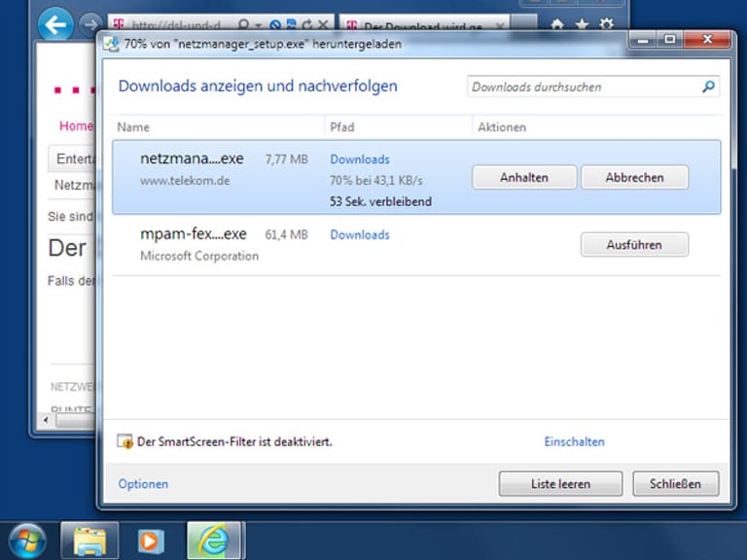Click the www.telekom.de source text

(x=185, y=181)
